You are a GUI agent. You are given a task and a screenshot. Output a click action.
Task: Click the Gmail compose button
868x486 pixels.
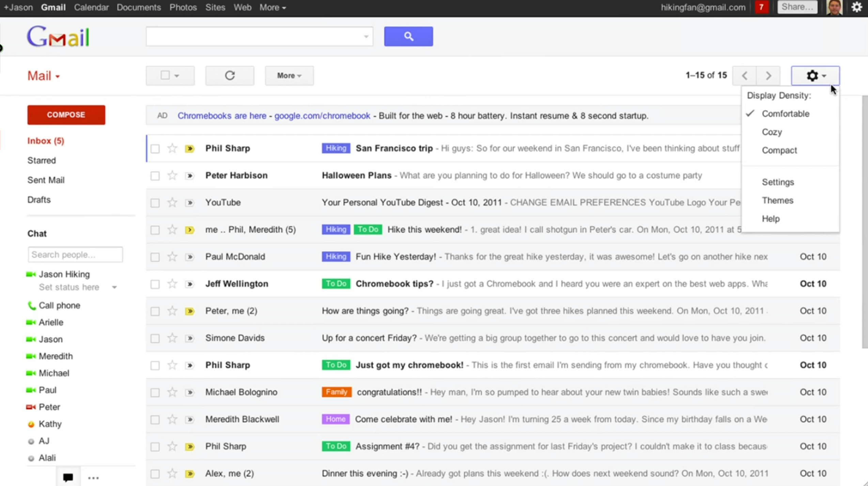[x=66, y=115]
